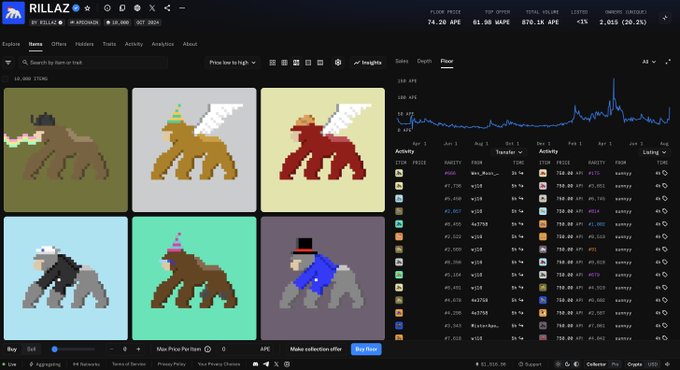Open the red gorilla with wings NFT

(323, 150)
